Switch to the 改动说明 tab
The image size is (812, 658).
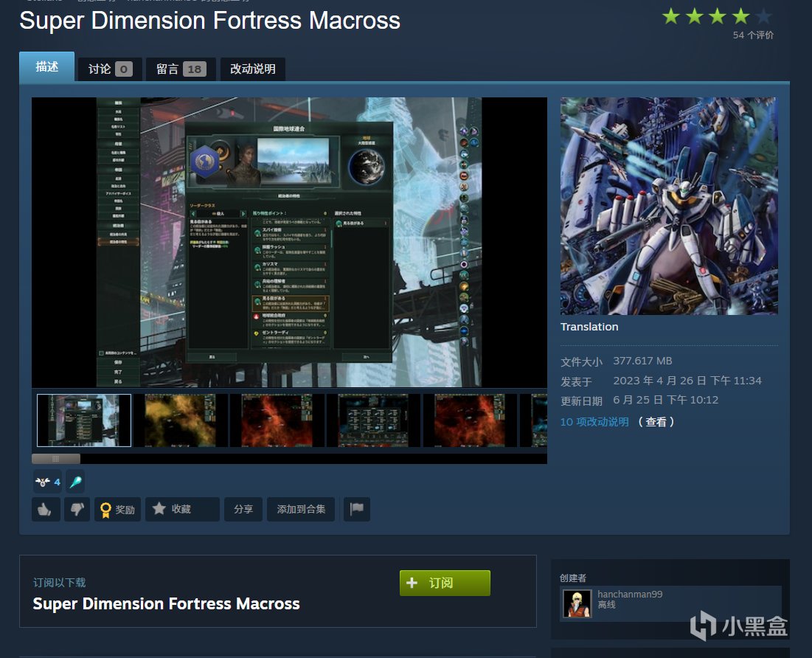coord(253,69)
